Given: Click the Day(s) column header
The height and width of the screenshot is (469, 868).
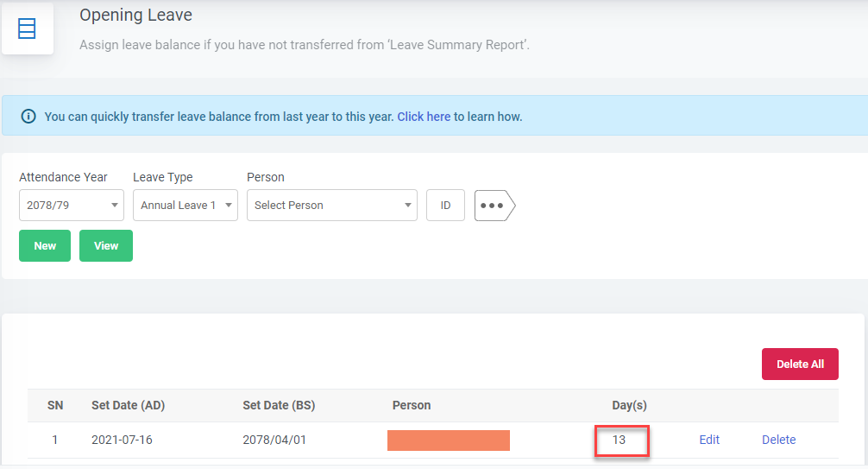Looking at the screenshot, I should coord(629,405).
